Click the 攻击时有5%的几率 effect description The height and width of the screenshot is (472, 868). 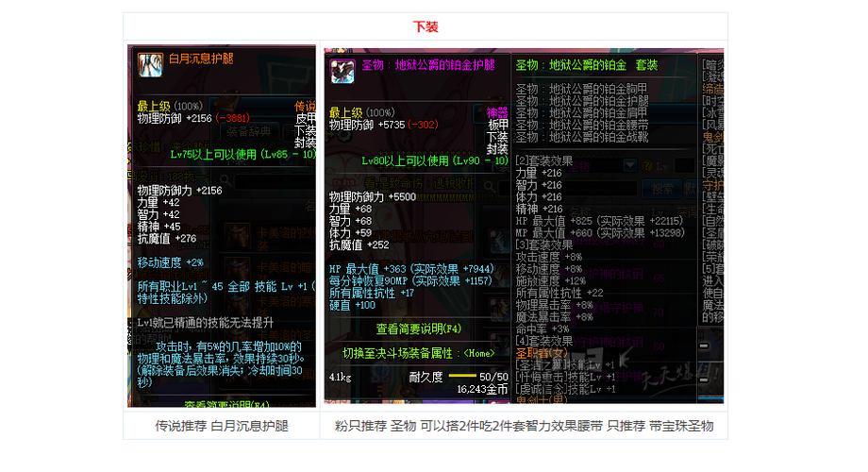click(221, 364)
